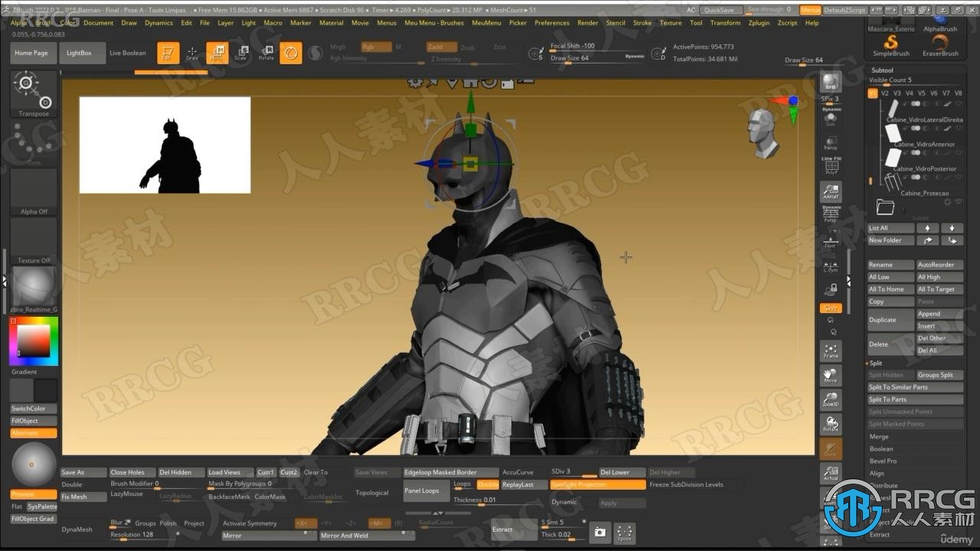This screenshot has width=980, height=551.
Task: Select the EraserBrush tool
Action: point(940,45)
